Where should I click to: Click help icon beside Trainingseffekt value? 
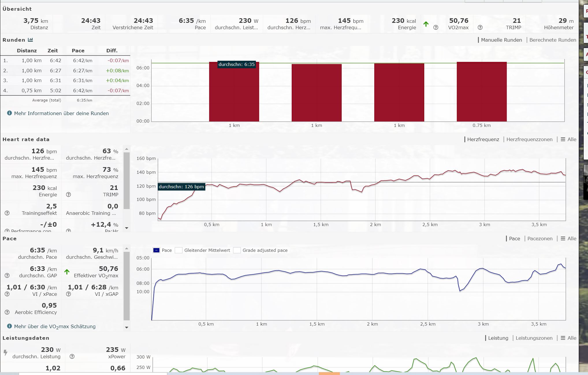point(7,213)
